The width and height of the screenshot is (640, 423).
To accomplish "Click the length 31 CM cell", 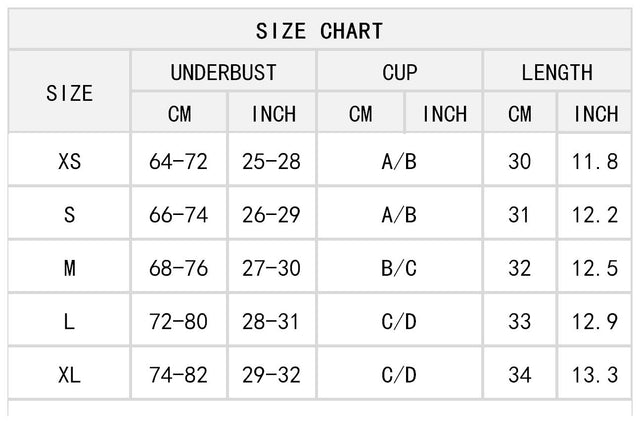I will pyautogui.click(x=520, y=215).
